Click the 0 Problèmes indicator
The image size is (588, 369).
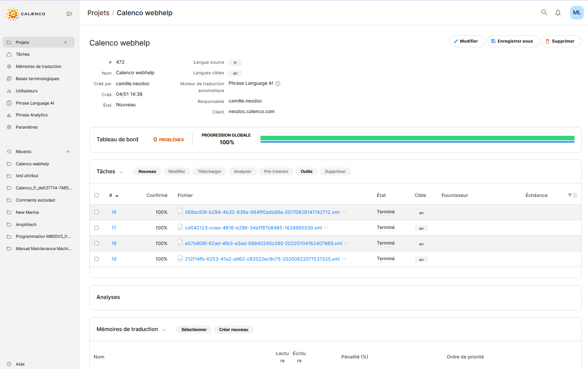tap(169, 140)
